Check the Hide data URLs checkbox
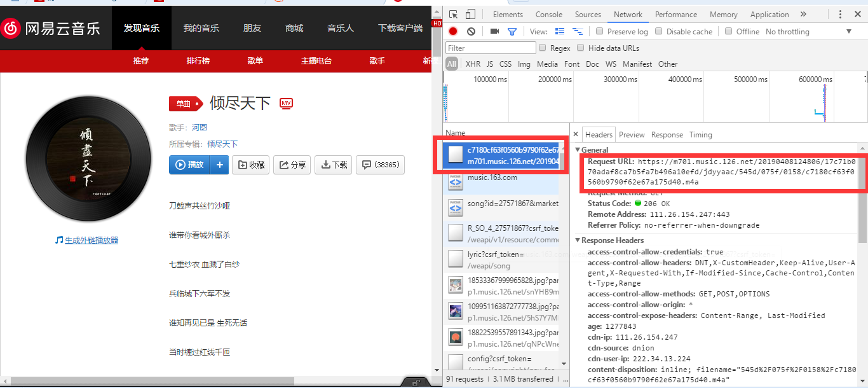Screen dimensions: 868x388 580,48
